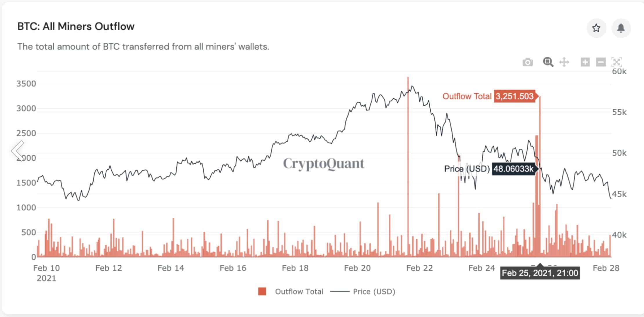The height and width of the screenshot is (317, 644).
Task: Star this chart as a favorite
Action: point(596,28)
